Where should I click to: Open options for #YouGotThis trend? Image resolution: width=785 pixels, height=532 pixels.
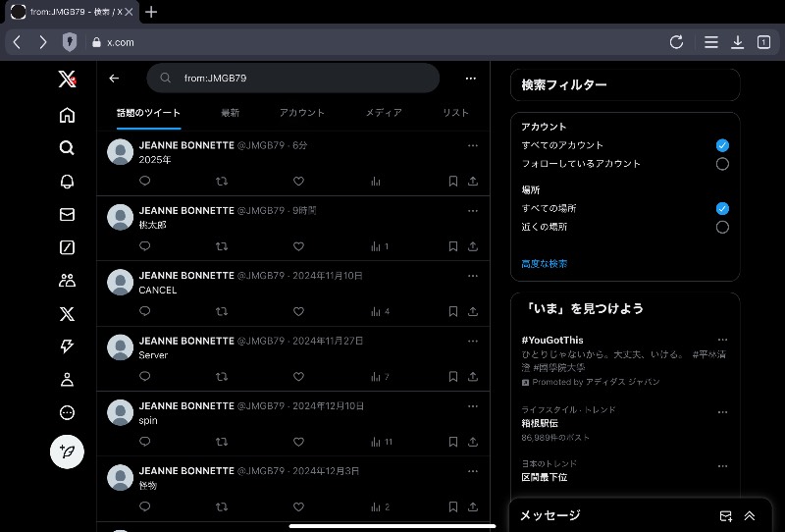click(x=722, y=340)
